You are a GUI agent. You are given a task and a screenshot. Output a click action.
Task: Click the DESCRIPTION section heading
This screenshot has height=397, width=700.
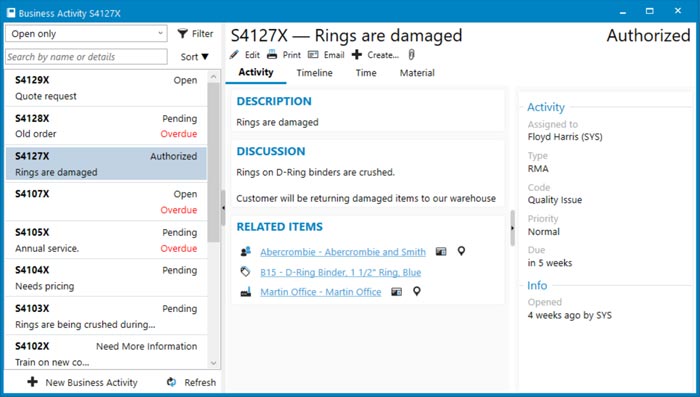(x=274, y=101)
